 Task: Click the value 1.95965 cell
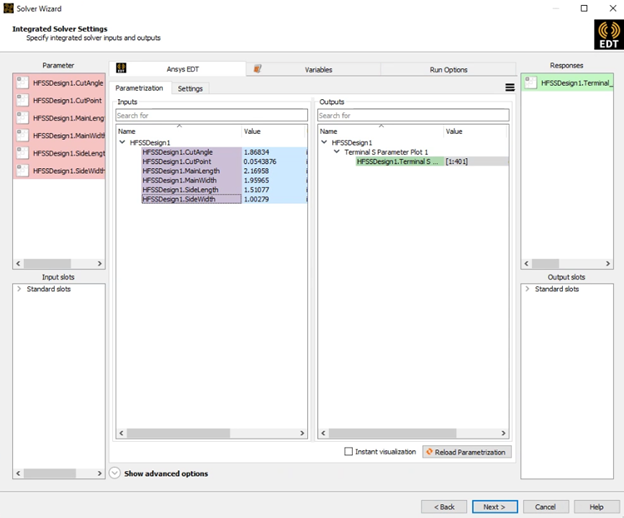pos(274,180)
